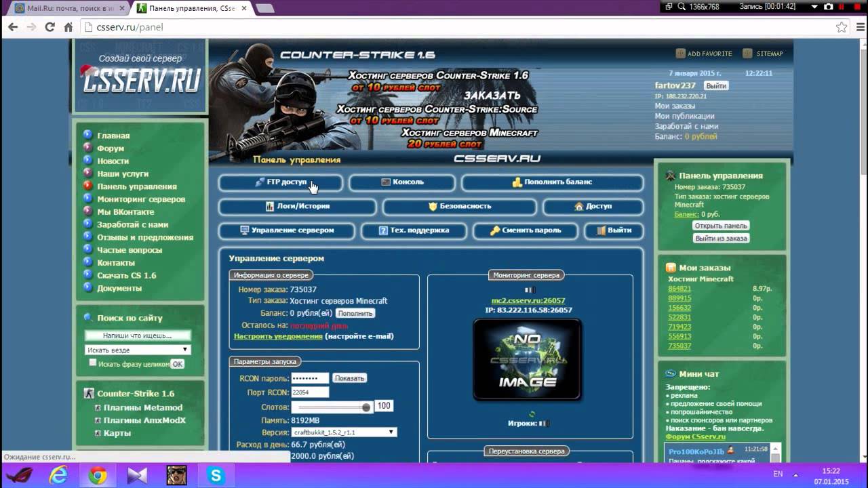Click the ADD FAVORITE icon
The image size is (868, 488).
tap(680, 54)
